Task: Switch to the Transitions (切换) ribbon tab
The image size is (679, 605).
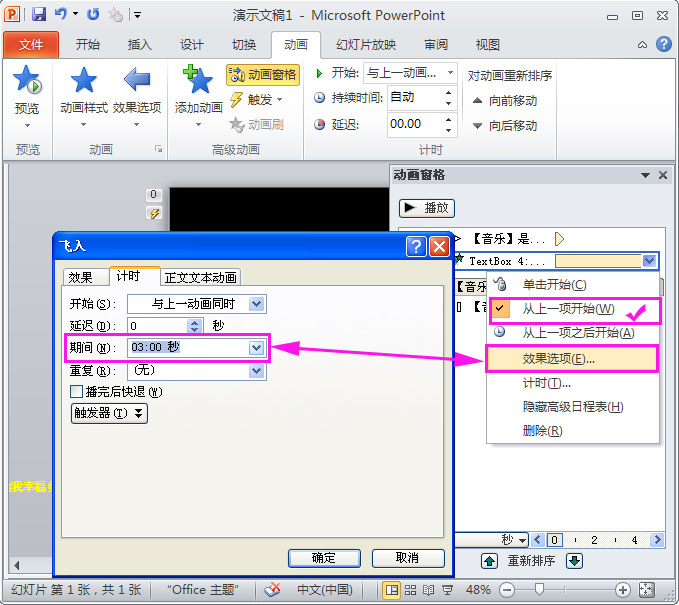Action: (x=244, y=45)
